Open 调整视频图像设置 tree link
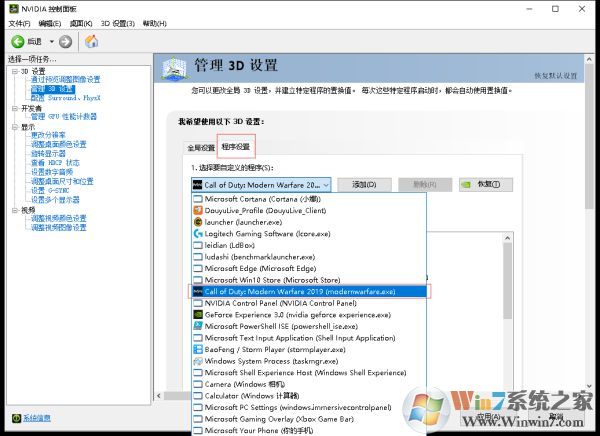Viewport: 600px width, 436px height. point(59,227)
